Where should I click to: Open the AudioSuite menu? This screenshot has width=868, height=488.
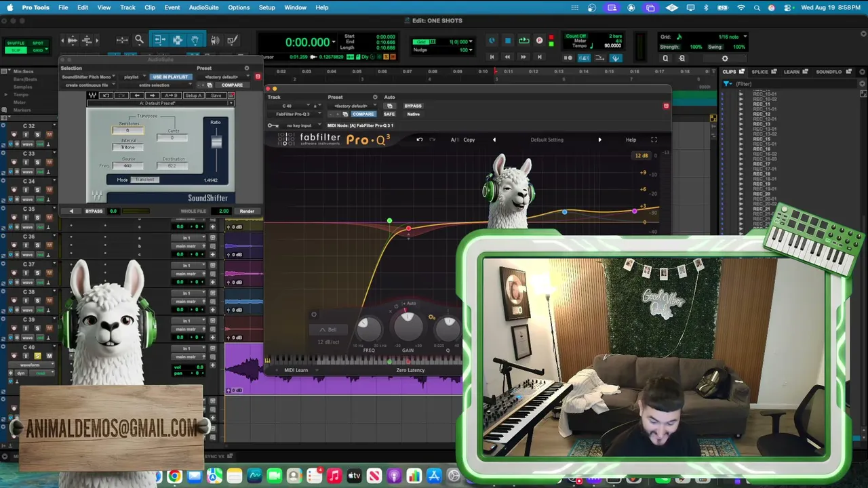coord(203,7)
